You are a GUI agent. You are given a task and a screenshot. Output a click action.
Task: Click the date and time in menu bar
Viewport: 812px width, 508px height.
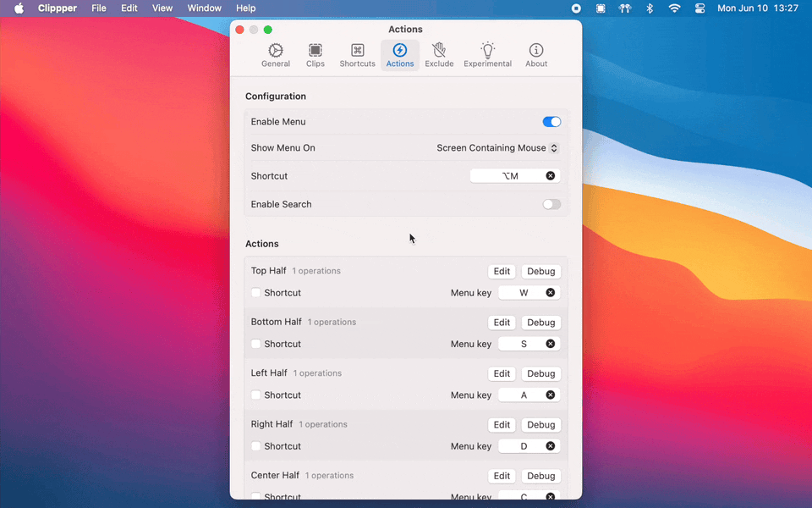point(758,8)
